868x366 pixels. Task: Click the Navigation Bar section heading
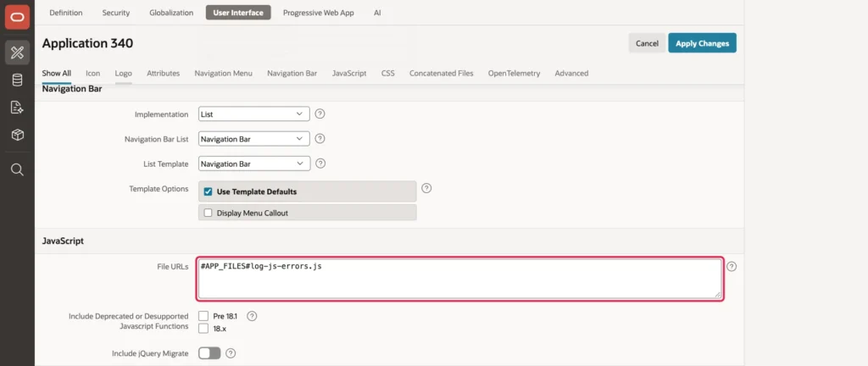click(x=72, y=88)
